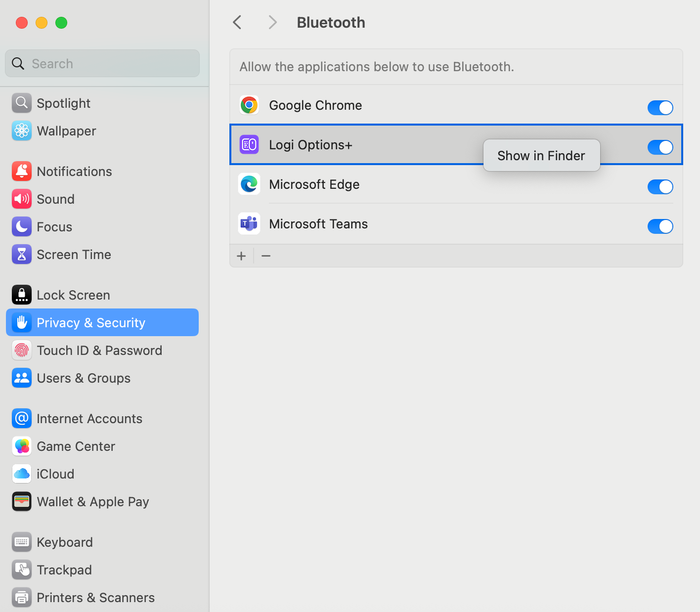Click the Focus moon icon

coord(22,226)
